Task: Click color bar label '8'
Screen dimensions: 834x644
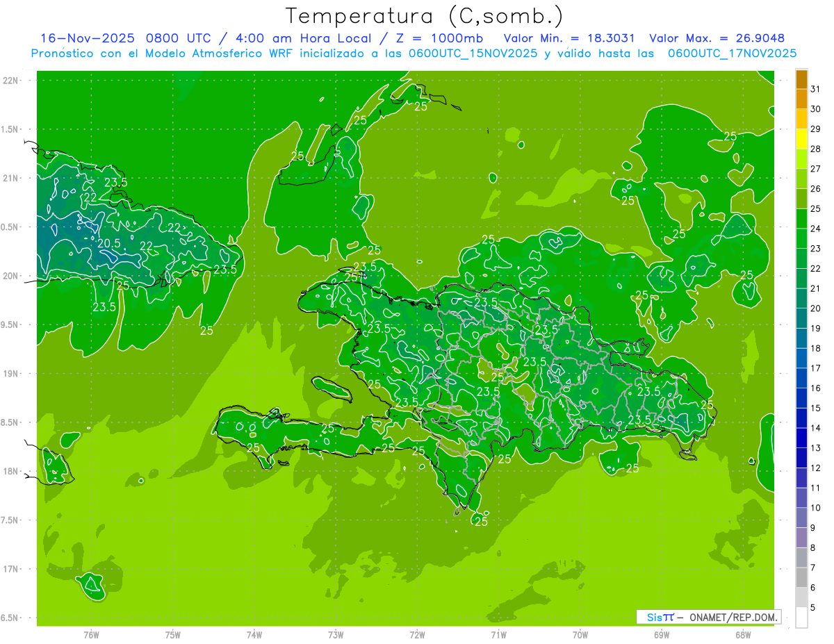Action: pyautogui.click(x=813, y=548)
